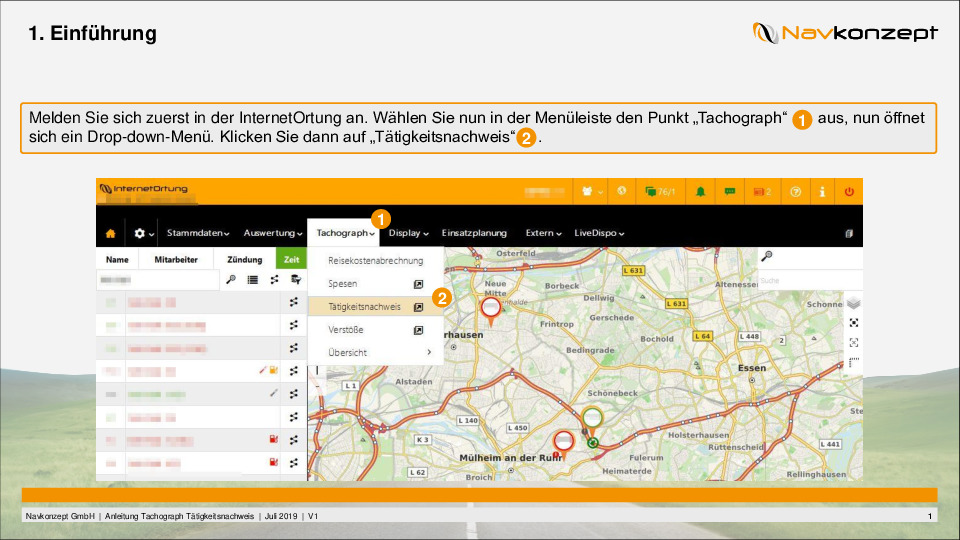Click the group/share icon in list toolbar

tap(274, 280)
